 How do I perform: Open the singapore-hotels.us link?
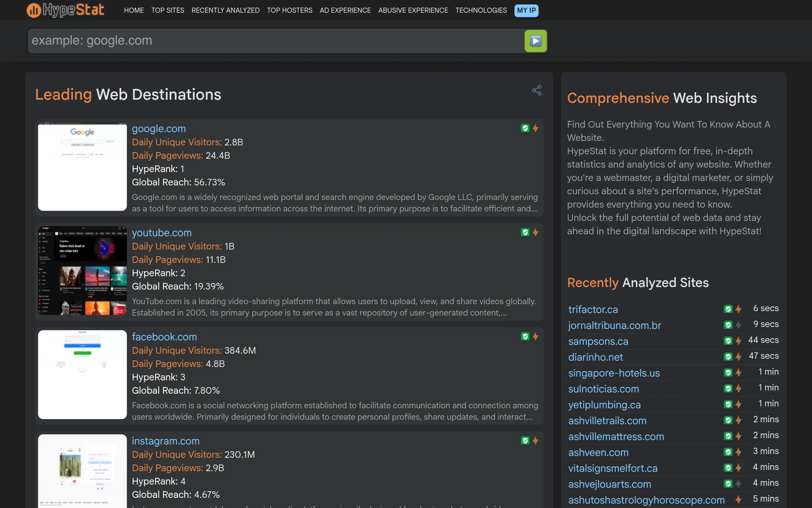click(614, 373)
